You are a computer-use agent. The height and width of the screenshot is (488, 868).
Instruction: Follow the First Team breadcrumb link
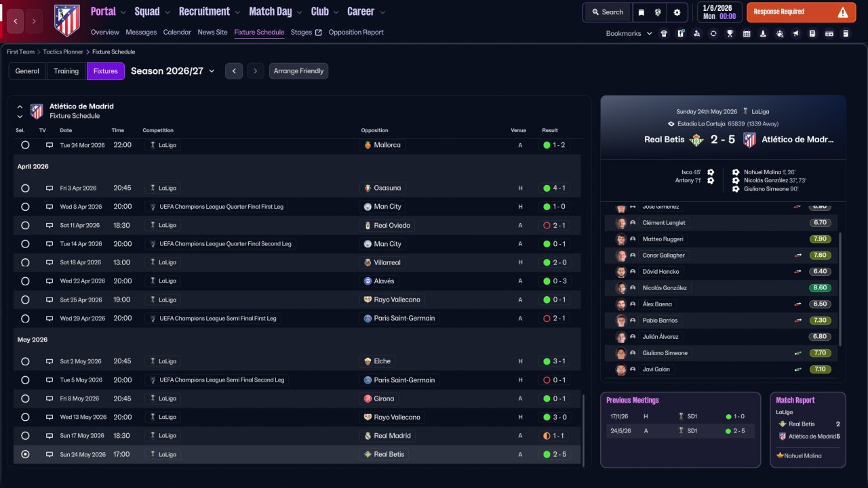21,52
